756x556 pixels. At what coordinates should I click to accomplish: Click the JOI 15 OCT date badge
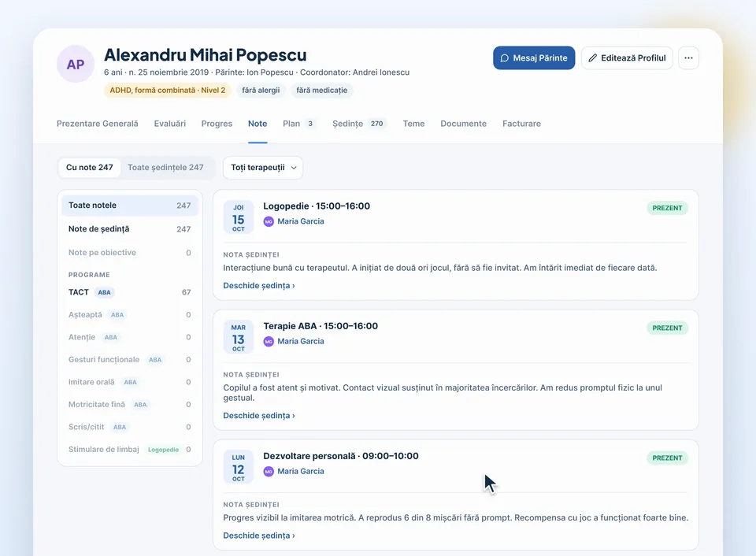[238, 217]
